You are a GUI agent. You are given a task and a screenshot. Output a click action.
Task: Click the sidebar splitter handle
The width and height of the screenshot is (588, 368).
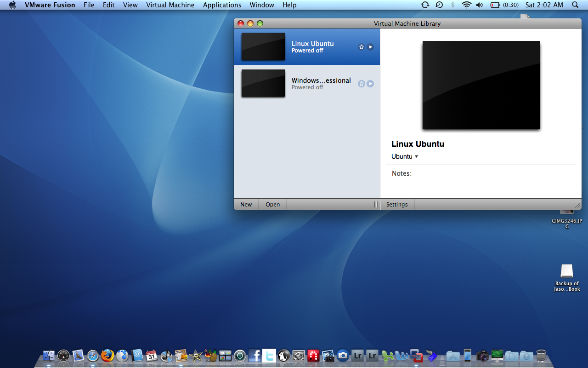[x=376, y=204]
